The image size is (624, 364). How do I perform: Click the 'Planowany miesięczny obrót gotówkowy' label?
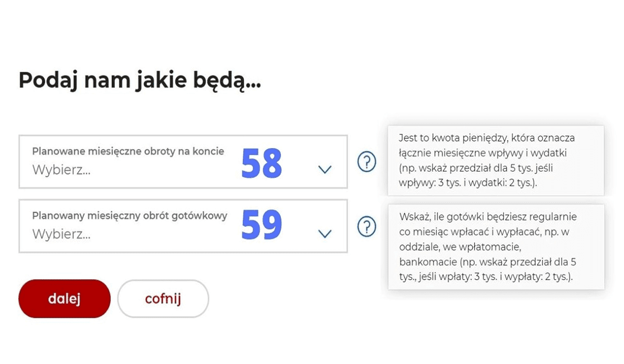129,216
